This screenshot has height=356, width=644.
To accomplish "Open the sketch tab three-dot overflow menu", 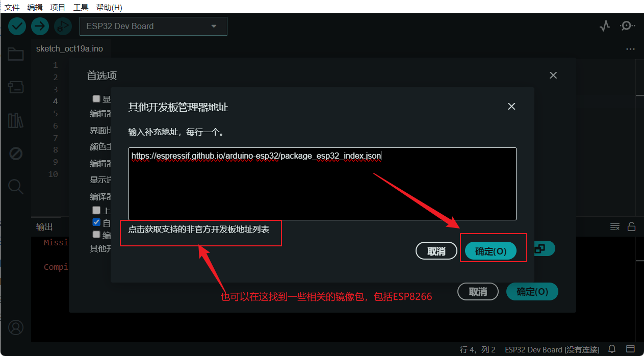I will pyautogui.click(x=631, y=49).
